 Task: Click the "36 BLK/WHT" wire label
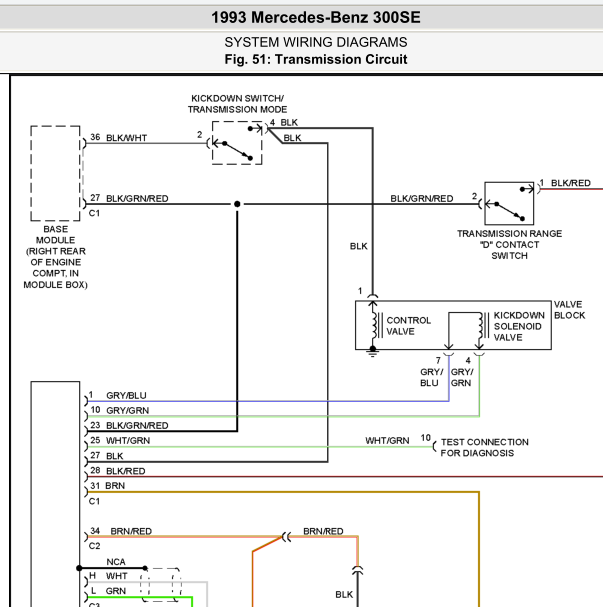[x=118, y=138]
